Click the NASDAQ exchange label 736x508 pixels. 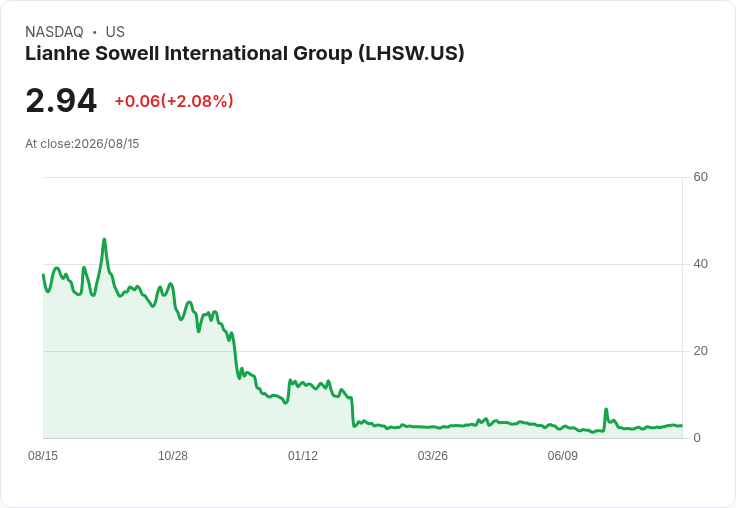54,32
